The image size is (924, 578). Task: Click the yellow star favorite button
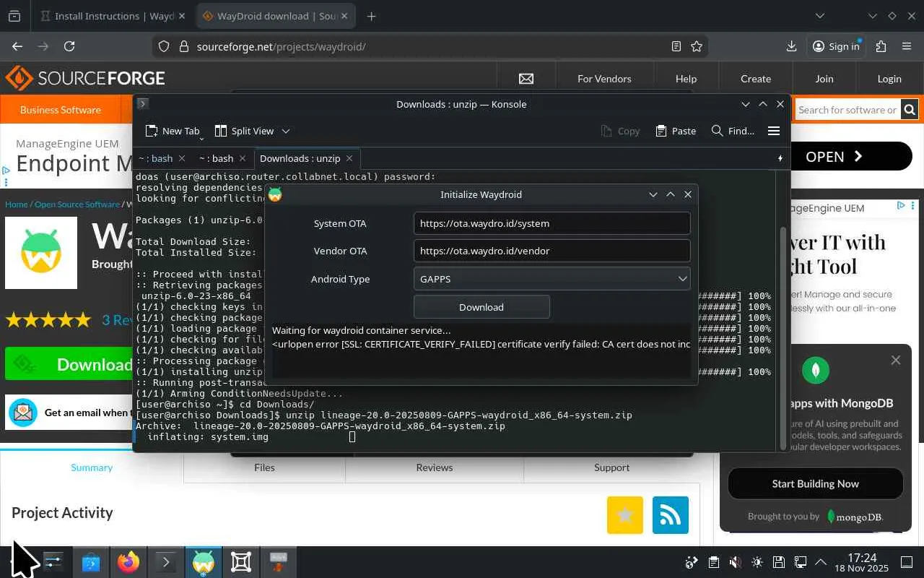625,515
